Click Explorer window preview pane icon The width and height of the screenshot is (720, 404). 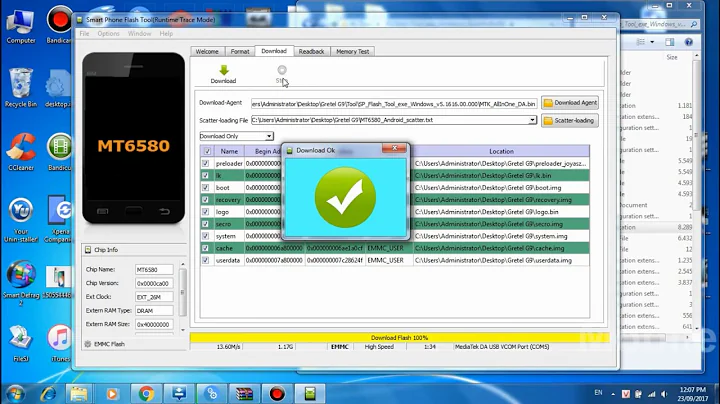pyautogui.click(x=669, y=42)
